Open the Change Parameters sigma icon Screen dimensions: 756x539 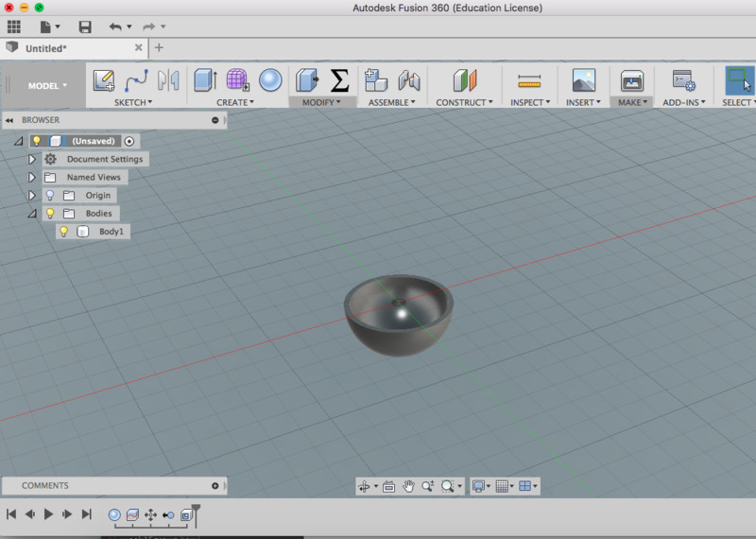click(338, 80)
